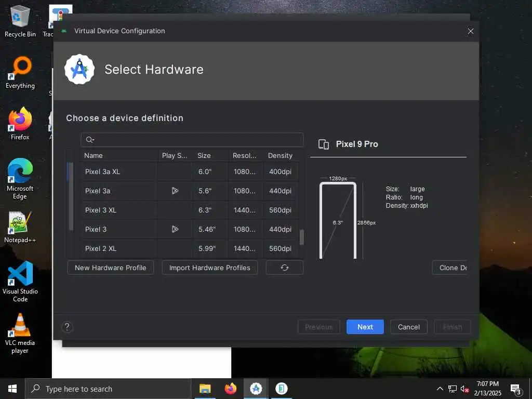Open the Microsoft Edge desktop shortcut
532x399 pixels.
point(20,179)
